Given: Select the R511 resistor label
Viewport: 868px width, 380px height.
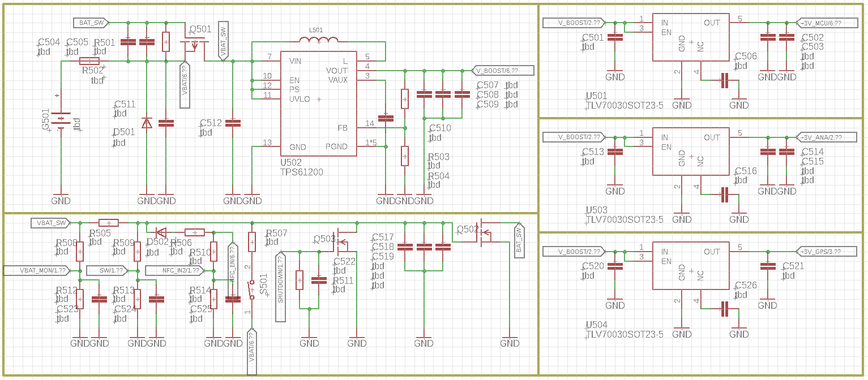Looking at the screenshot, I should (x=343, y=280).
